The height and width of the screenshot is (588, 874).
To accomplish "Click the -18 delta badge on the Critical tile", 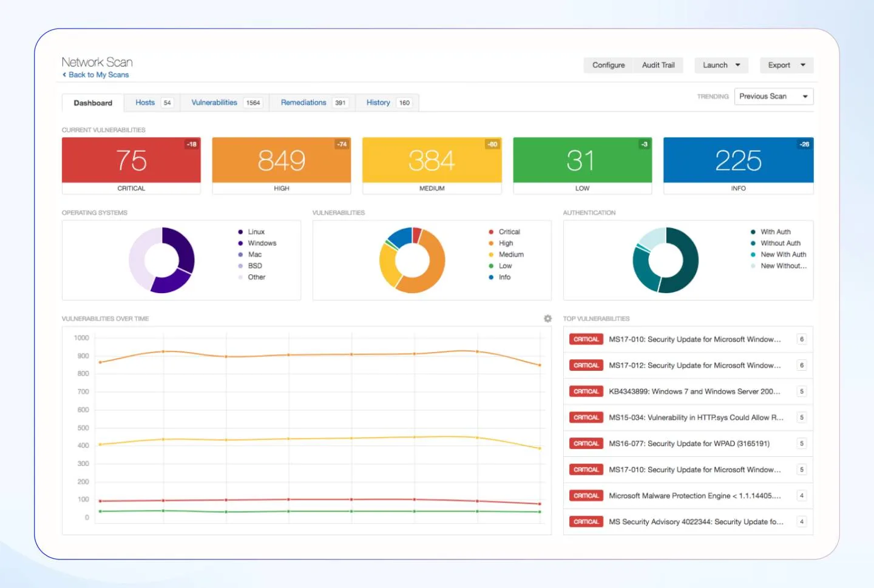I will pos(191,144).
